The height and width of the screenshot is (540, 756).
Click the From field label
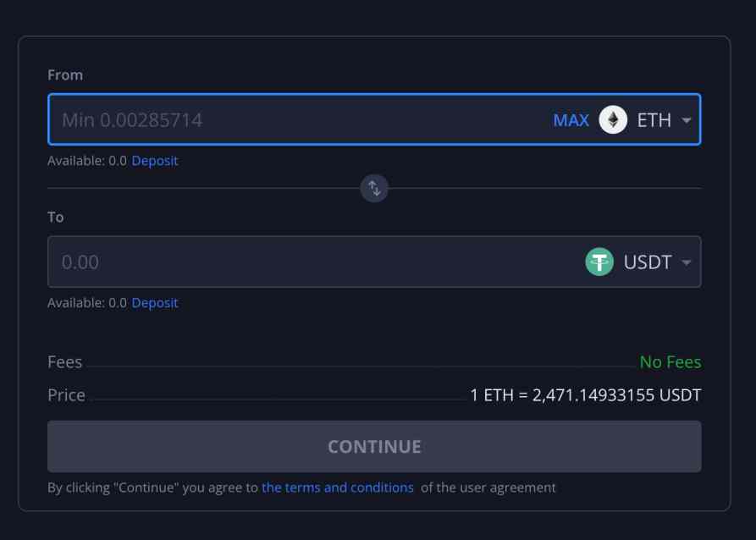coord(65,74)
